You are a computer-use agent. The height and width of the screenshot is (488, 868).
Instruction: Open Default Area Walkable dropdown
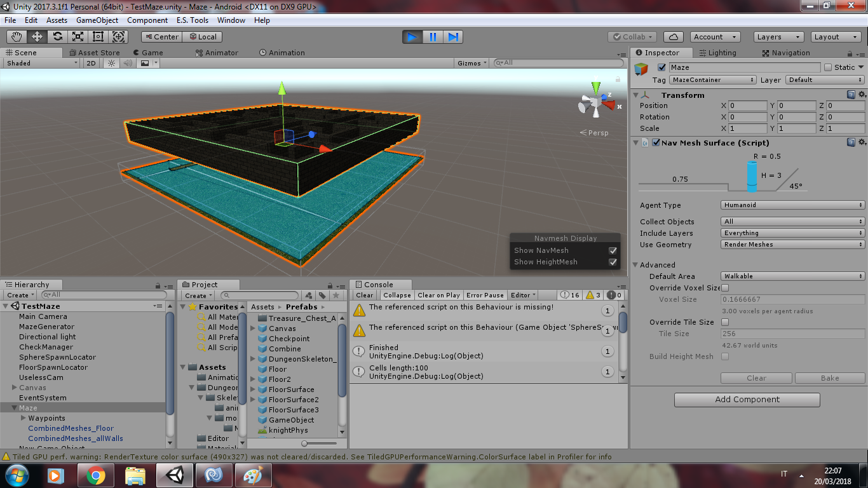click(x=793, y=276)
